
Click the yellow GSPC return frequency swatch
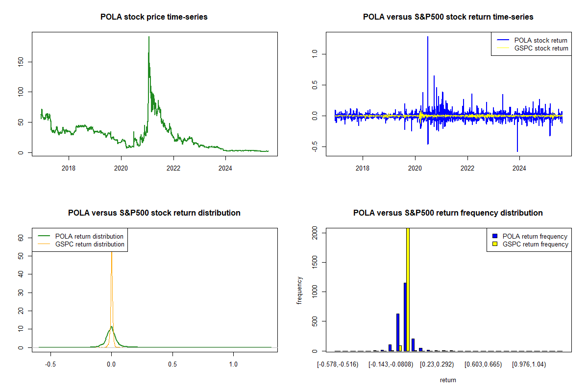pos(495,244)
